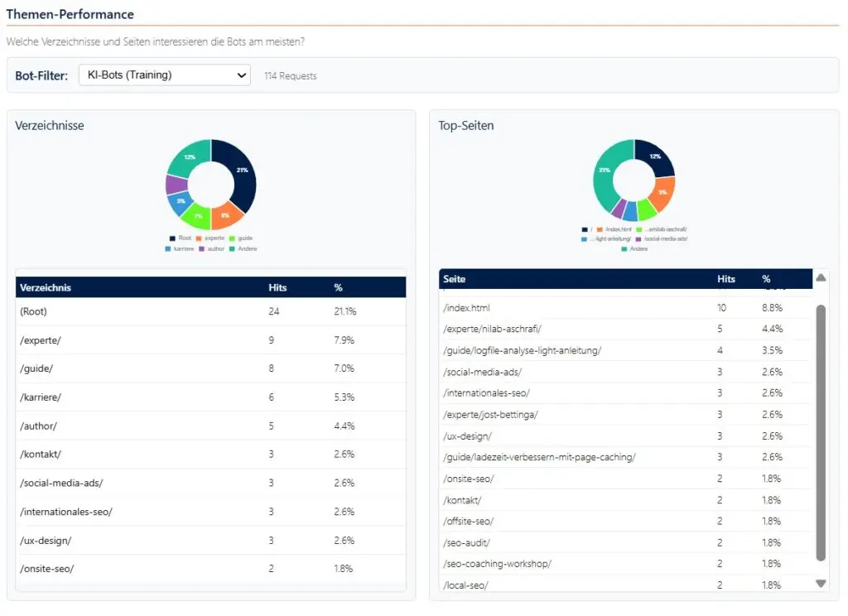Click the /index.html legend marker on Top-Seiten

(599, 229)
